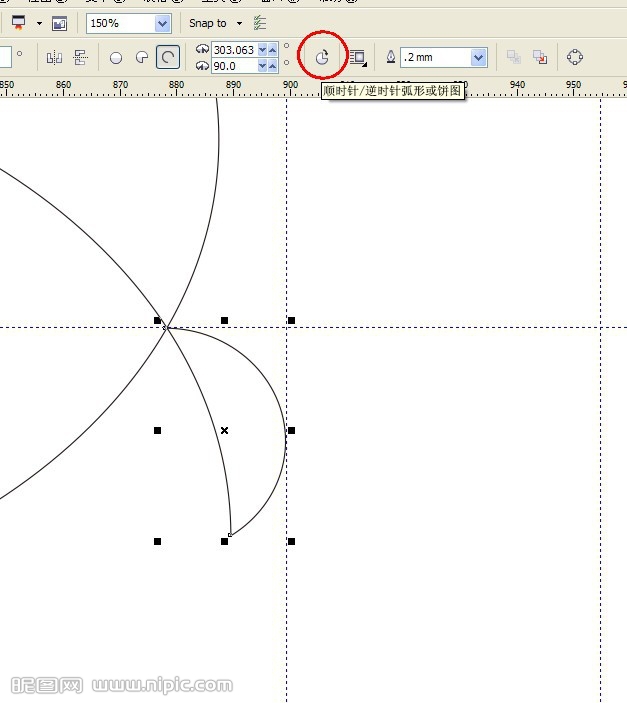Click the top-left selection handle
The width and height of the screenshot is (627, 703).
[x=157, y=321]
